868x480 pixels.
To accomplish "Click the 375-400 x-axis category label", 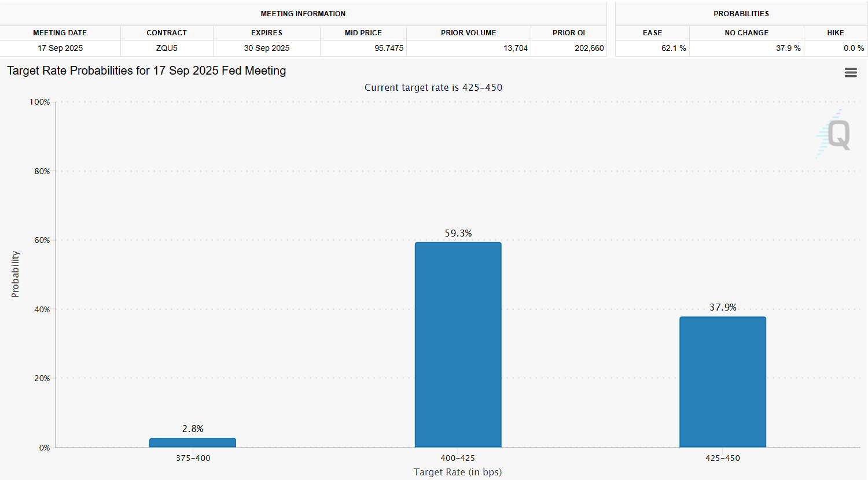I will tap(193, 458).
